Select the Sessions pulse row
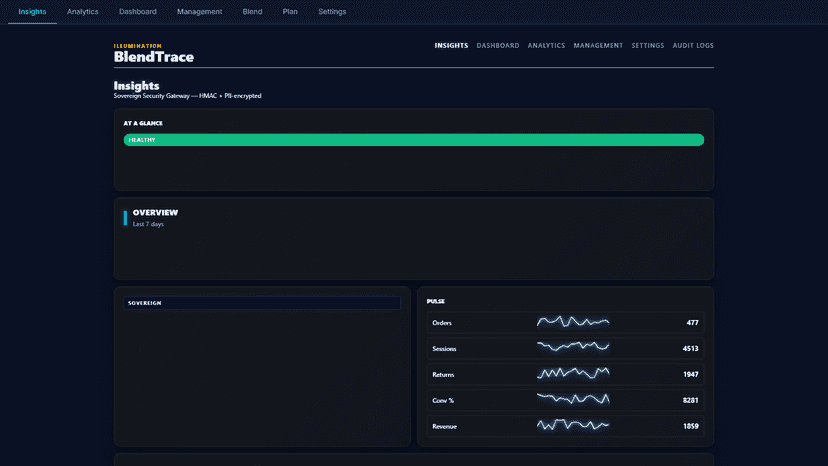The image size is (828, 466). tap(565, 348)
